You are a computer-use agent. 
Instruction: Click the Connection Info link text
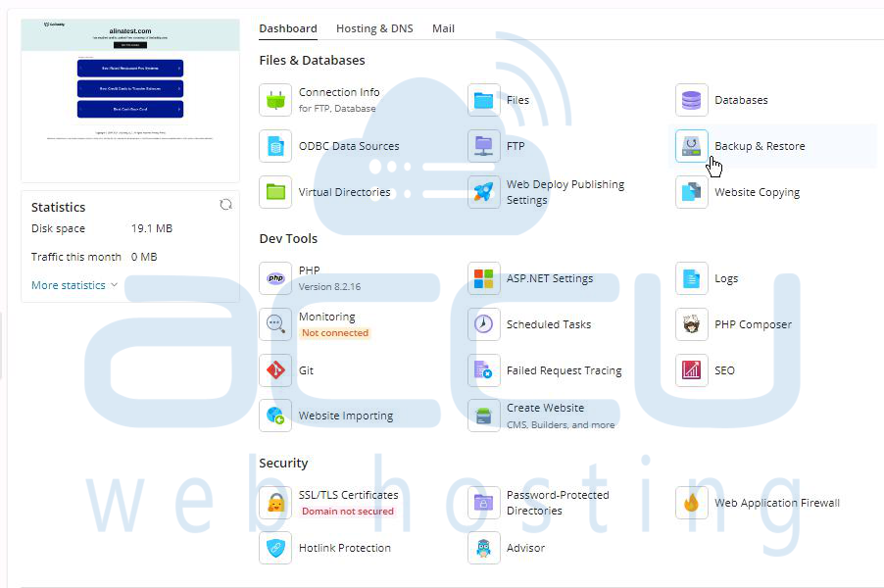[339, 92]
